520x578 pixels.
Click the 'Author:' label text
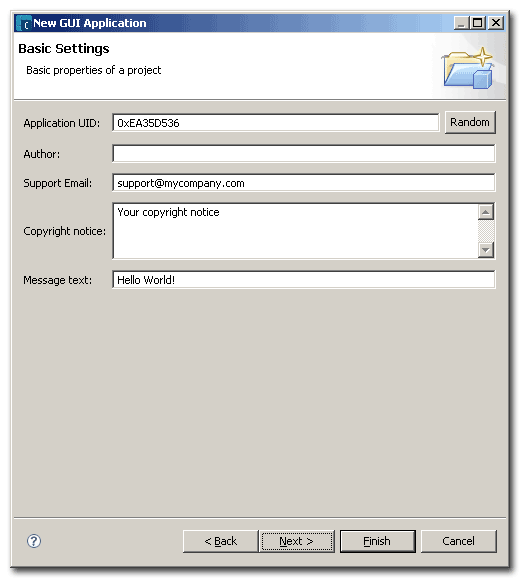point(42,154)
